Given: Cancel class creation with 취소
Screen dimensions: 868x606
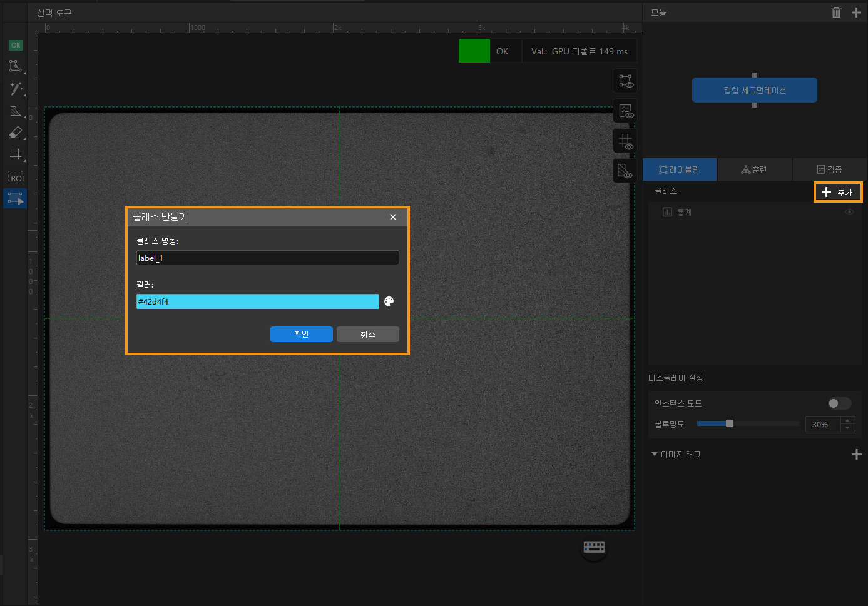Looking at the screenshot, I should tap(367, 334).
